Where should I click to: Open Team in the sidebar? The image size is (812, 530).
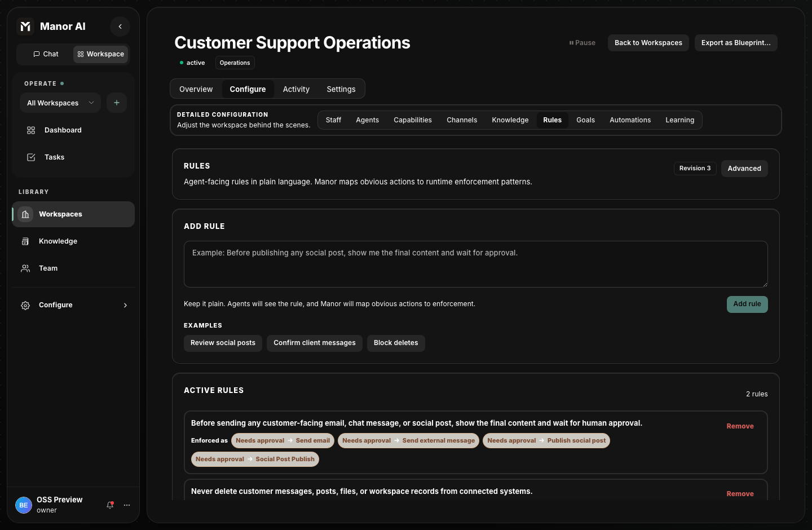click(x=73, y=268)
